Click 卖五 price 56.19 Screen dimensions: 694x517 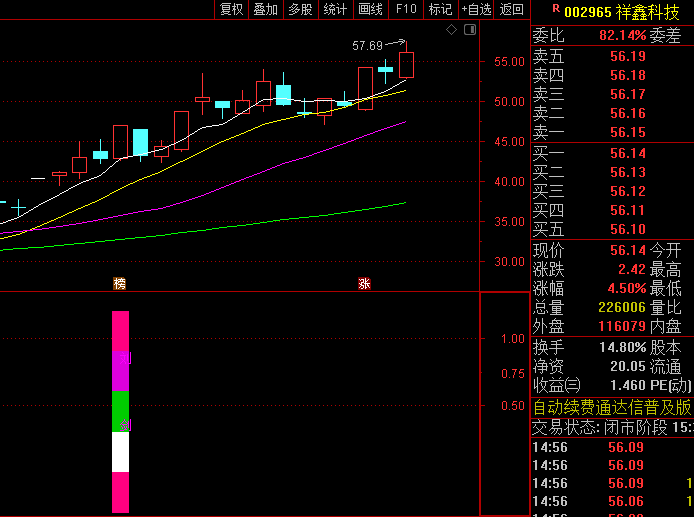tap(628, 56)
